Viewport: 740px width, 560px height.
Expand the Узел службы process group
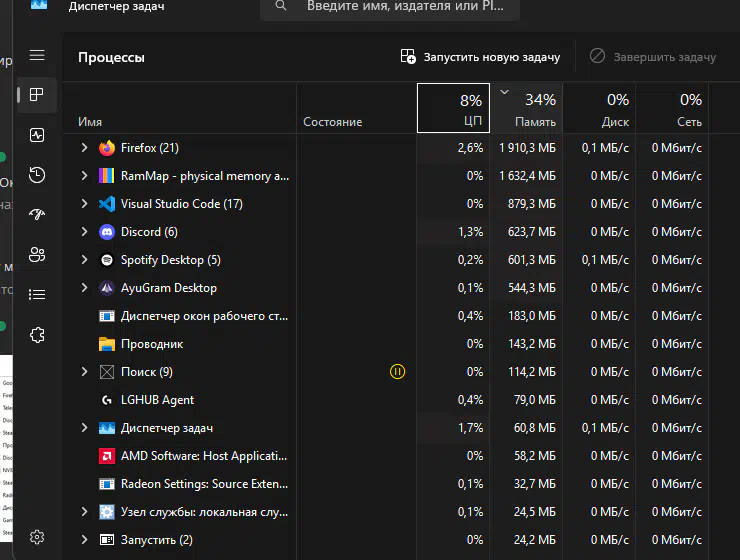pyautogui.click(x=84, y=511)
